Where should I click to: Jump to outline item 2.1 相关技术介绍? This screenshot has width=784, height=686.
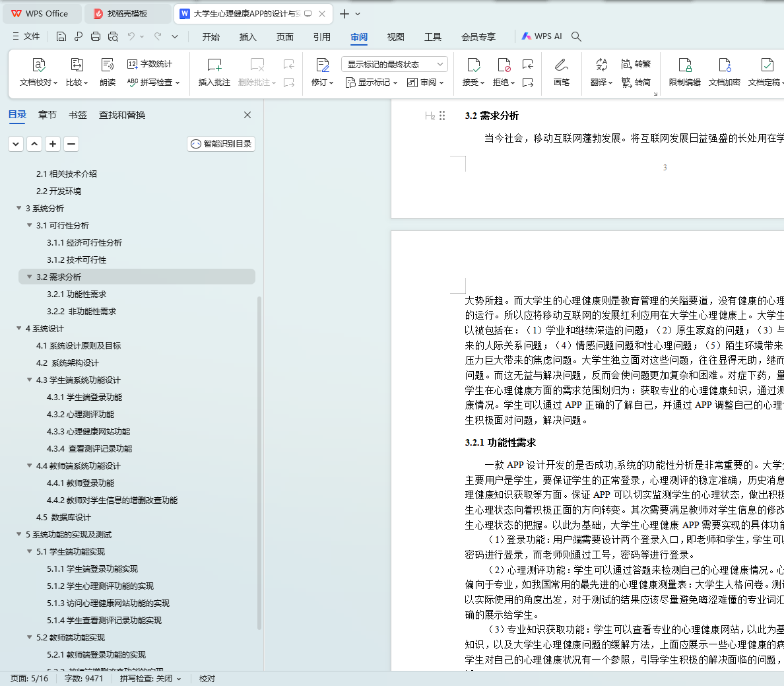[x=67, y=174]
